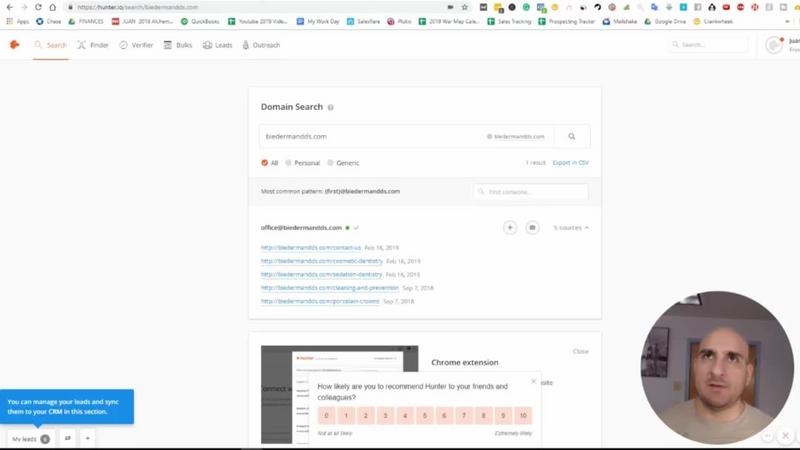Open the Search tab in Hunter navigation
The image size is (800, 450).
(x=51, y=45)
